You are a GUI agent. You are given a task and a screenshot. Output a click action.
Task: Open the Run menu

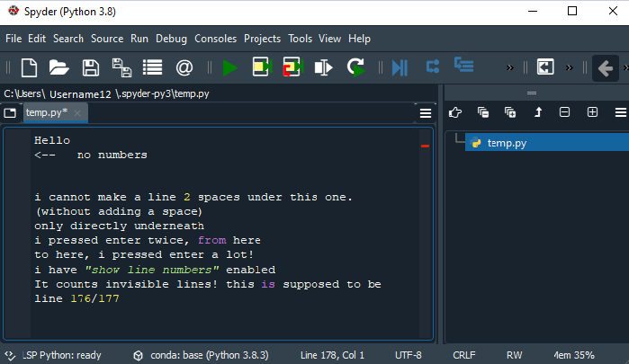(x=139, y=39)
